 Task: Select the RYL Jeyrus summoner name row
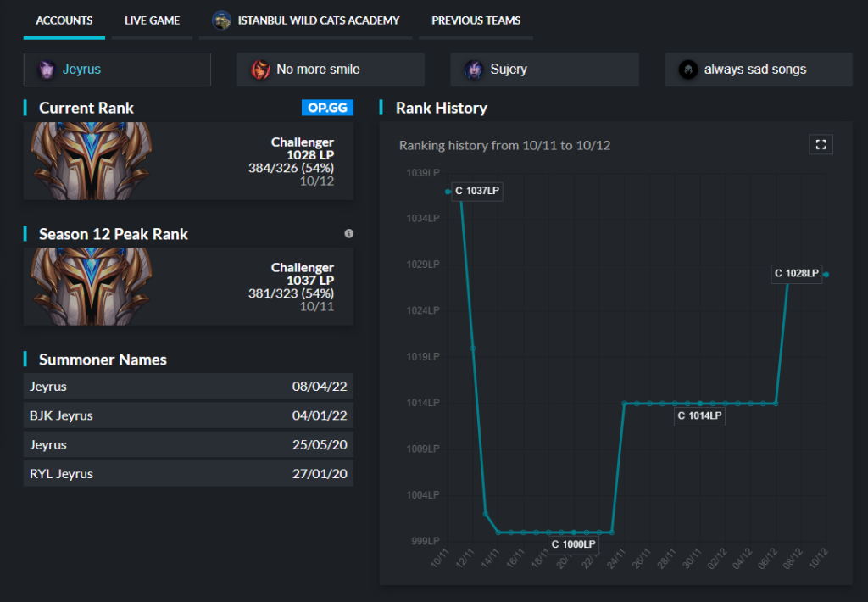(x=188, y=474)
